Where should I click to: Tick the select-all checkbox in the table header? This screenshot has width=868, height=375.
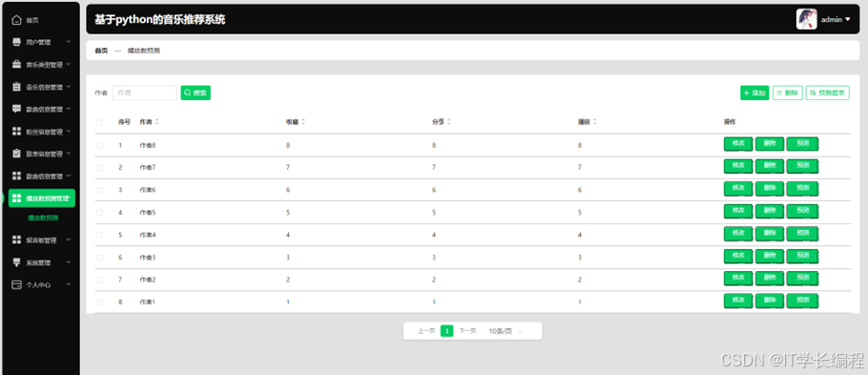click(x=99, y=122)
